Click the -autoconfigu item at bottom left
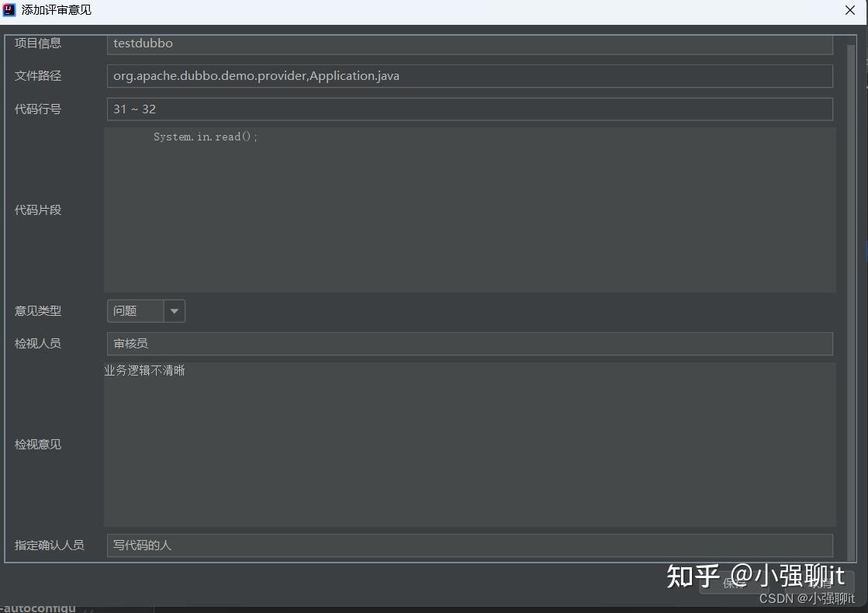 click(36, 608)
